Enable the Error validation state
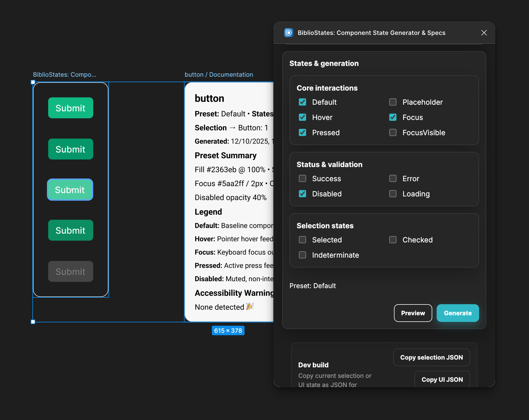 (393, 178)
